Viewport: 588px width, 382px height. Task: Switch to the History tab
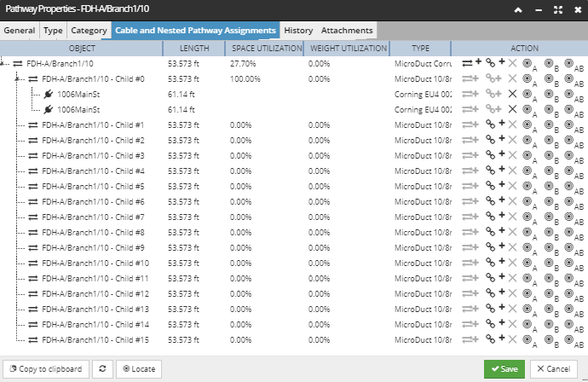[x=298, y=30]
